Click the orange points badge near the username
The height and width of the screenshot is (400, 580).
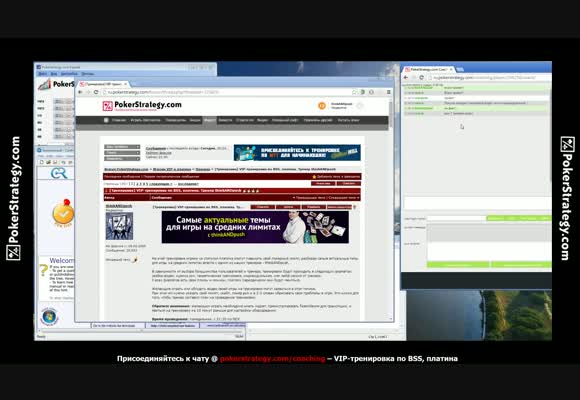point(322,105)
